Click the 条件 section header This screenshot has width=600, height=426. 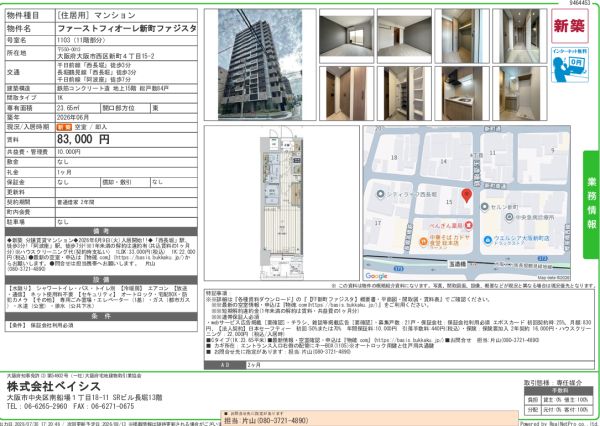(x=101, y=316)
